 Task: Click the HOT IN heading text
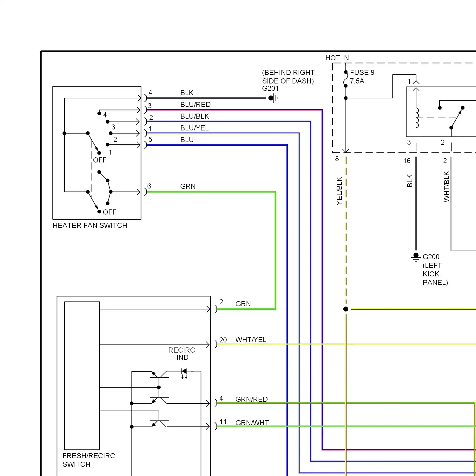(x=337, y=58)
